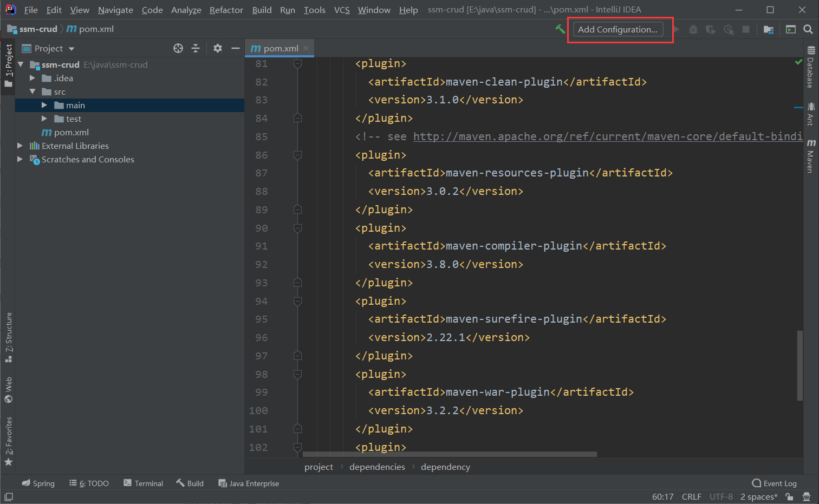Viewport: 819px width, 504px height.
Task: Hide the Project panel with minus icon
Action: point(235,48)
